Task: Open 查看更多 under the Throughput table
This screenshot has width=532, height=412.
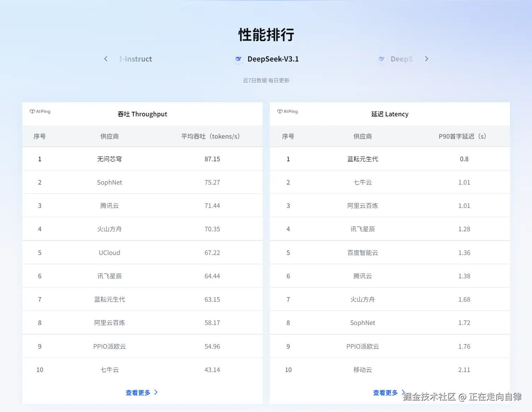Action: (x=142, y=393)
